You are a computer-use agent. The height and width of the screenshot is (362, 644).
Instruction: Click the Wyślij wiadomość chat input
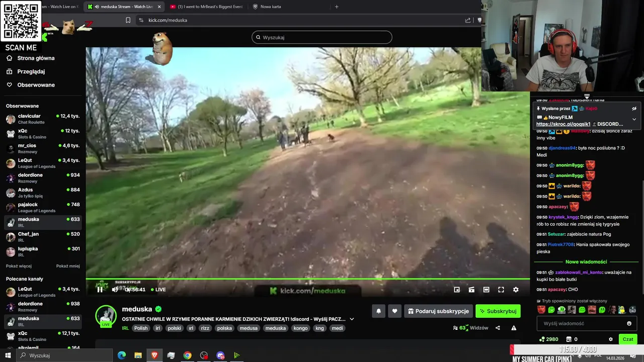click(x=587, y=323)
